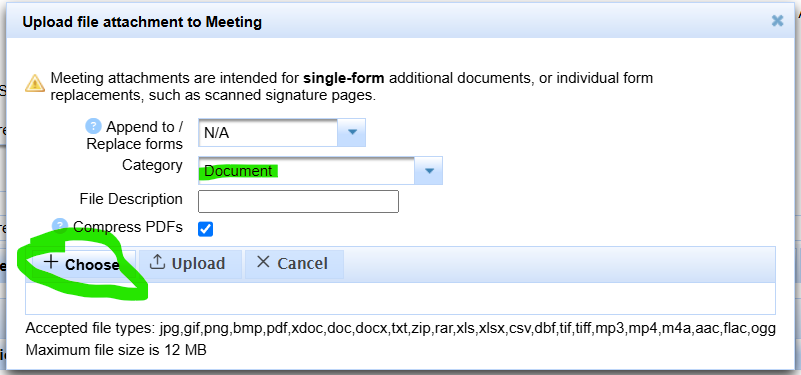
Task: Click the help icon beside Append to
Action: (93, 126)
